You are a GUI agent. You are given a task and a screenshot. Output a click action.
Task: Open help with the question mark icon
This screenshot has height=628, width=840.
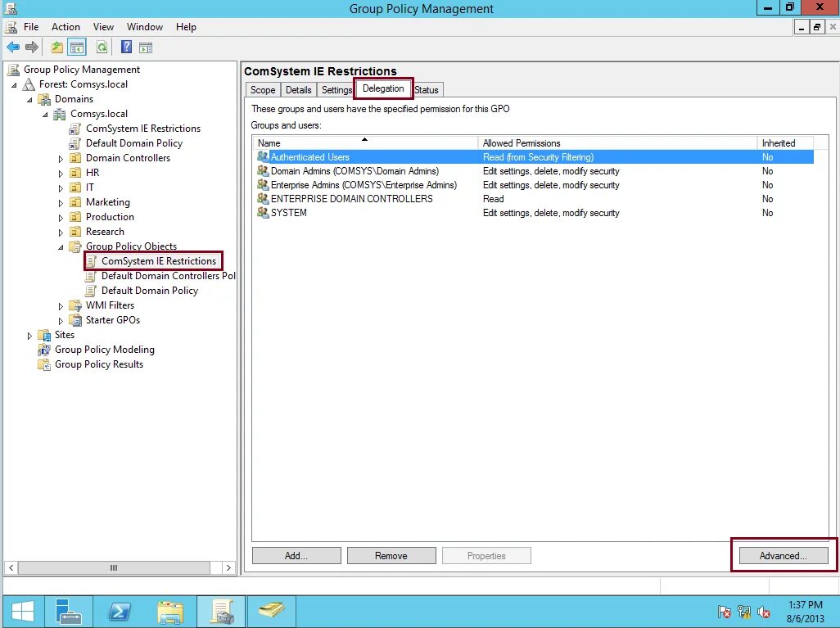click(x=126, y=47)
